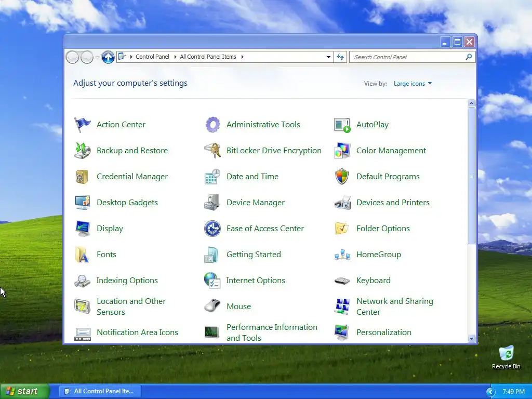The width and height of the screenshot is (532, 399).
Task: Expand the arrow before Control Panel breadcrumb
Action: tap(131, 57)
